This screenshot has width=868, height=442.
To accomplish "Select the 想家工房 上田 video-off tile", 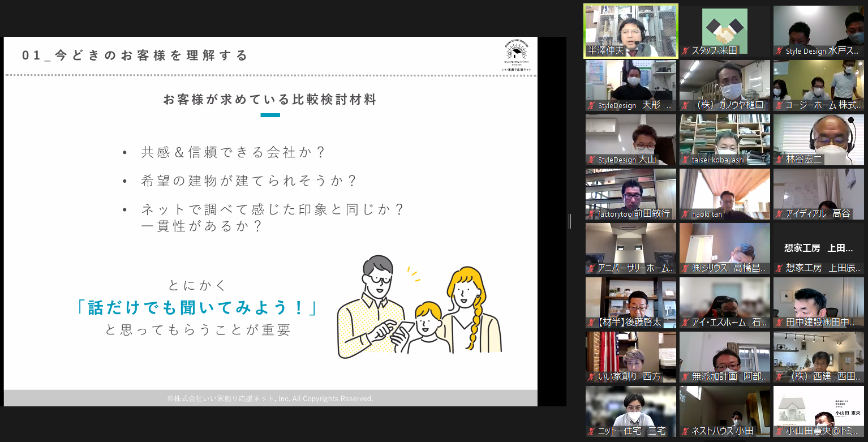I will pyautogui.click(x=818, y=248).
